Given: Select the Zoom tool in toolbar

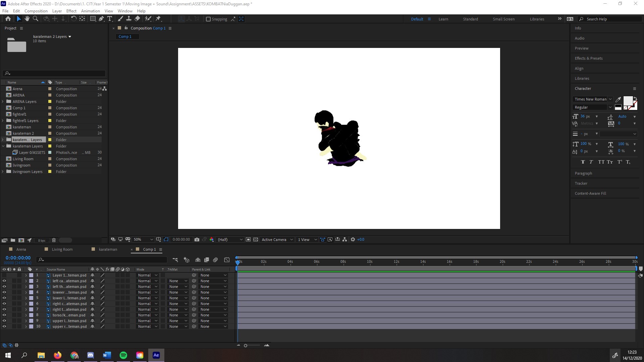Looking at the screenshot, I should click(35, 19).
